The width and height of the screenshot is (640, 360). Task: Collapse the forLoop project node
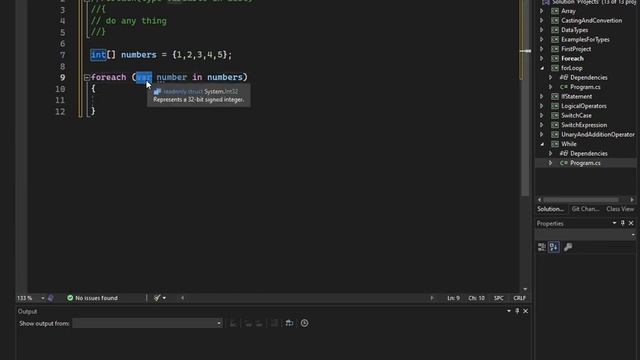[x=542, y=68]
